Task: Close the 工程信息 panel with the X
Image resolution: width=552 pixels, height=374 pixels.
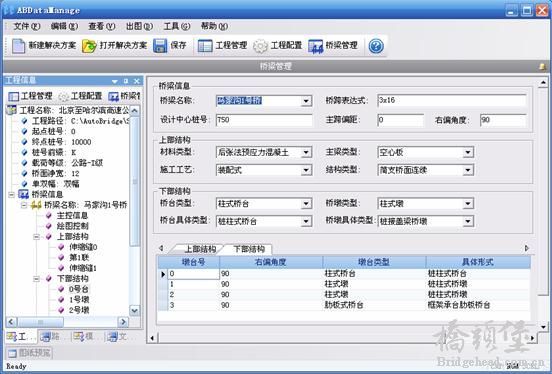Action: pyautogui.click(x=137, y=81)
